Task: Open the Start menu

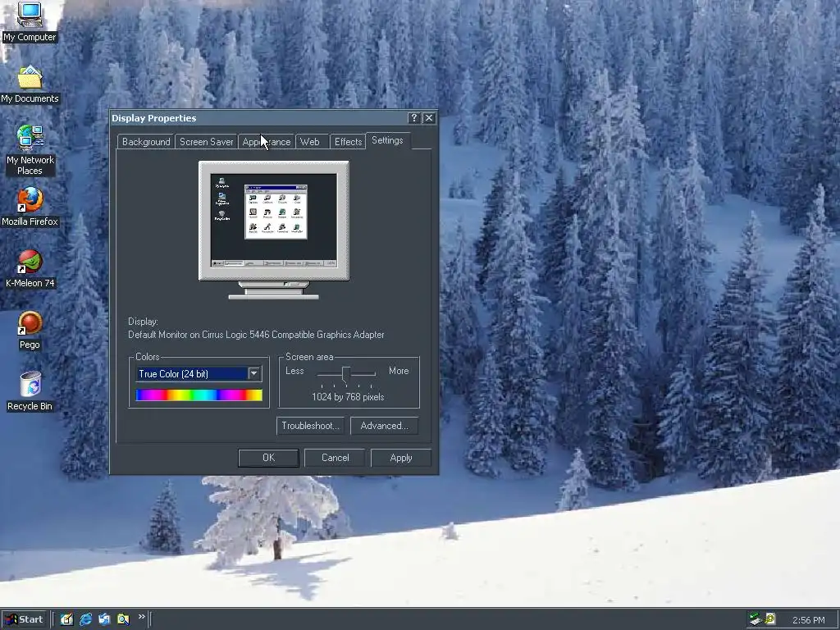Action: (24, 619)
